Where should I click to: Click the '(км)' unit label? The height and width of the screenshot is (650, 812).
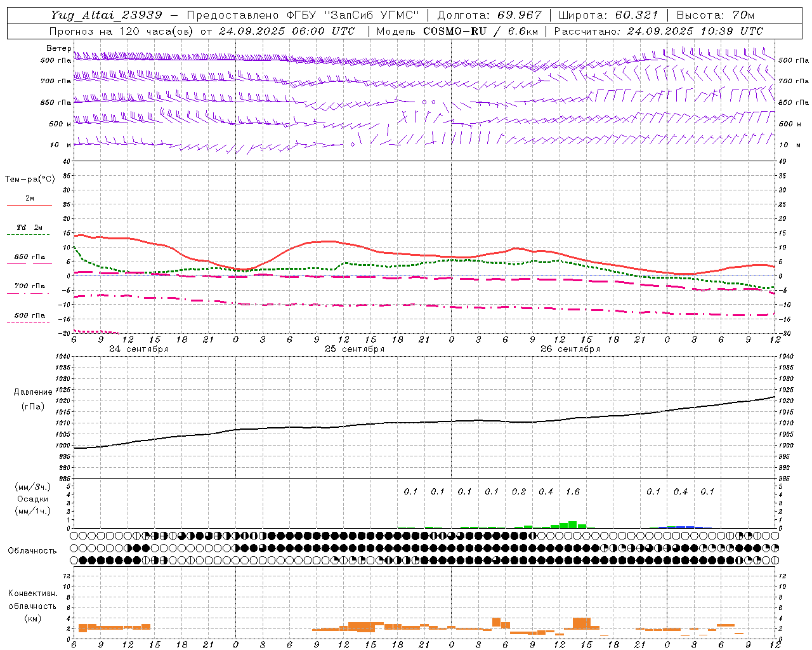click(x=33, y=618)
